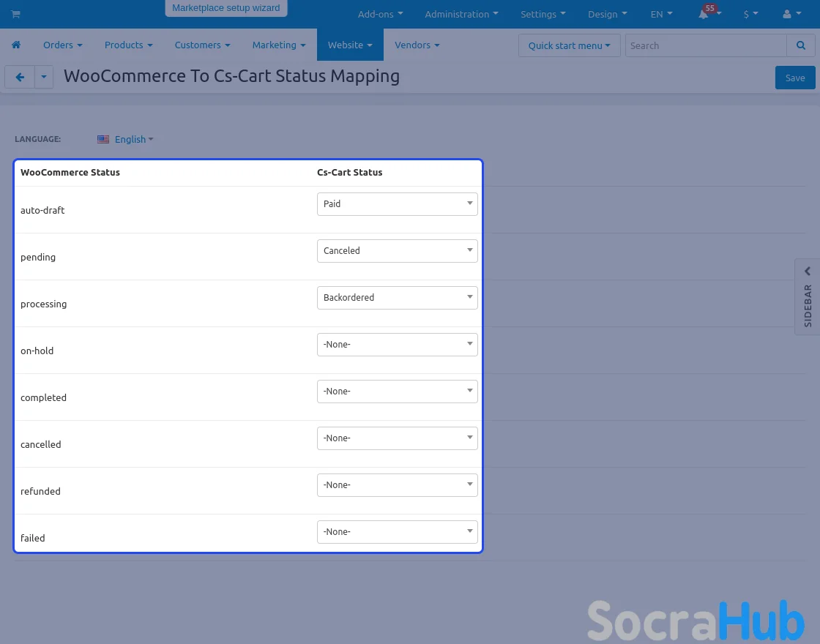Open the Quick start menu
Viewport: 820px width, 644px height.
coord(569,45)
